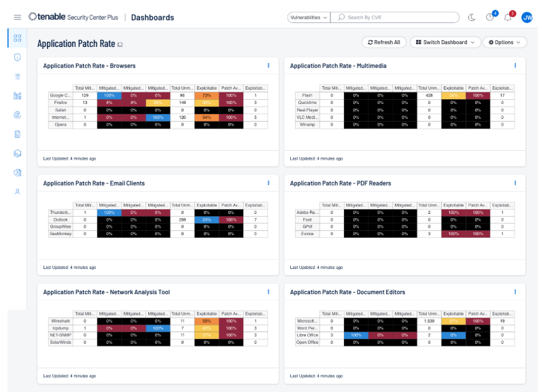Viewport: 539px width, 392px height.
Task: Click the Refresh All button
Action: 384,42
